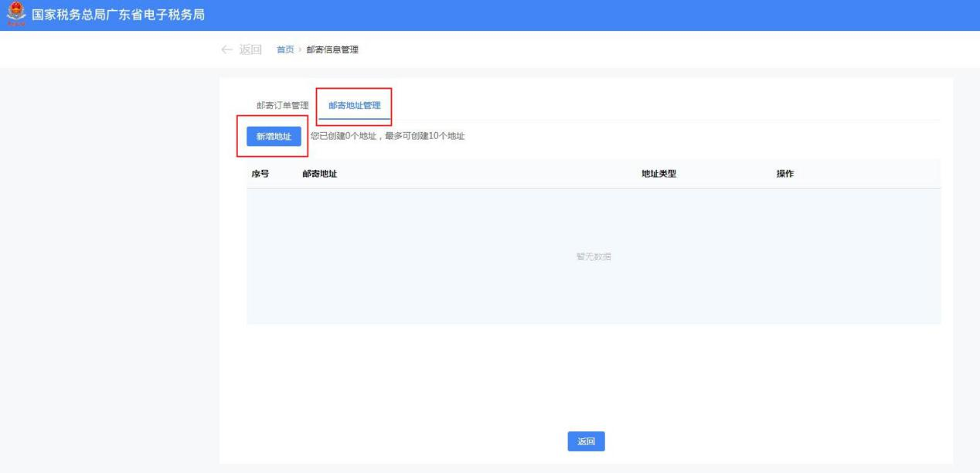This screenshot has width=980, height=473.
Task: Click the gray 返回 text in the breadcrumb bar
Action: click(x=250, y=50)
